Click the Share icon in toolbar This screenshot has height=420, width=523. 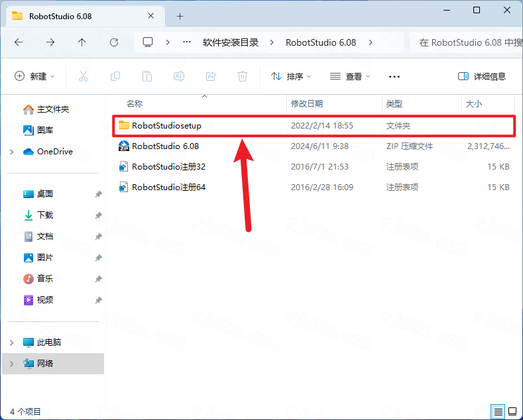pyautogui.click(x=211, y=76)
